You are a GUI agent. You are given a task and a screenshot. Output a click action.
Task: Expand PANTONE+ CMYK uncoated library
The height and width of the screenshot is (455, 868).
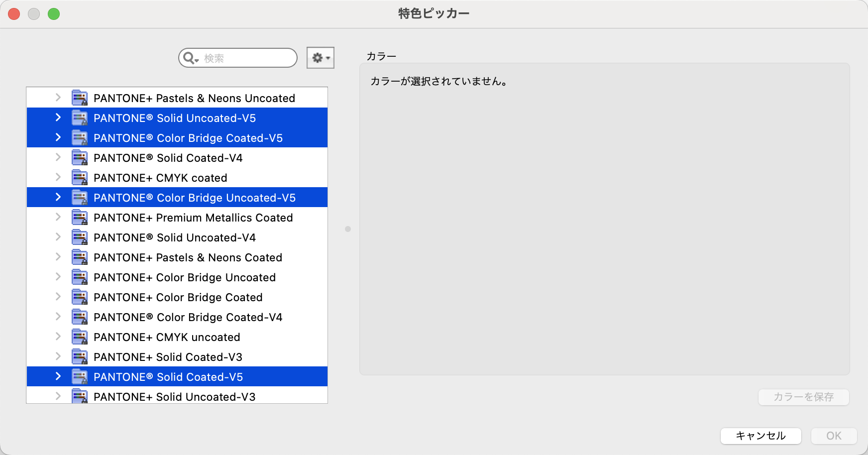[58, 337]
